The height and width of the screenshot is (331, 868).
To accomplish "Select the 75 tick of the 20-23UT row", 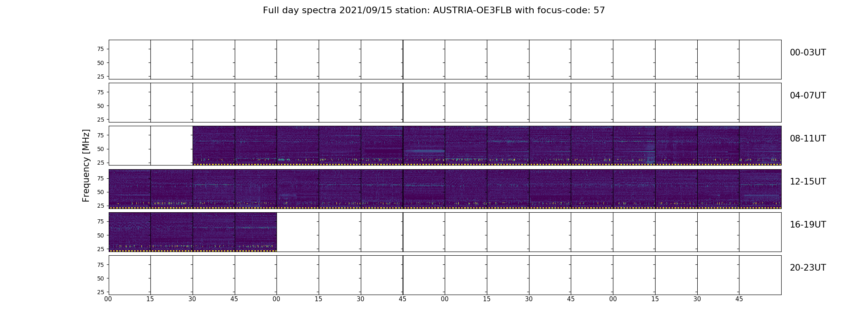I will 100,265.
